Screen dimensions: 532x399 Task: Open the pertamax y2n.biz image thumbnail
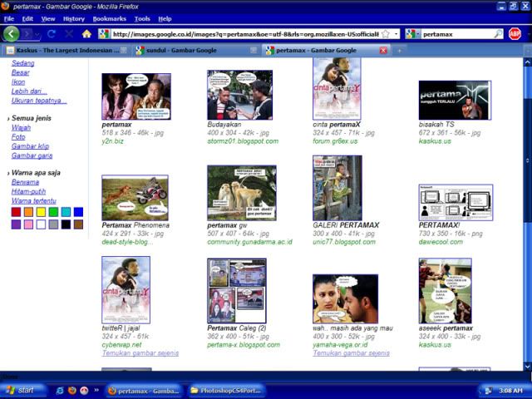[x=136, y=96]
